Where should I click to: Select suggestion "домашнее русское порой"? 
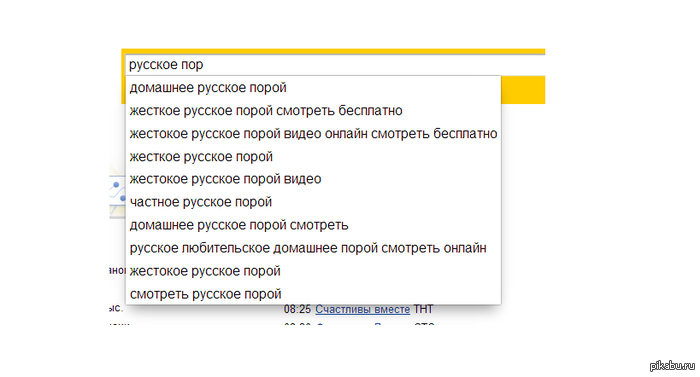[x=313, y=88]
